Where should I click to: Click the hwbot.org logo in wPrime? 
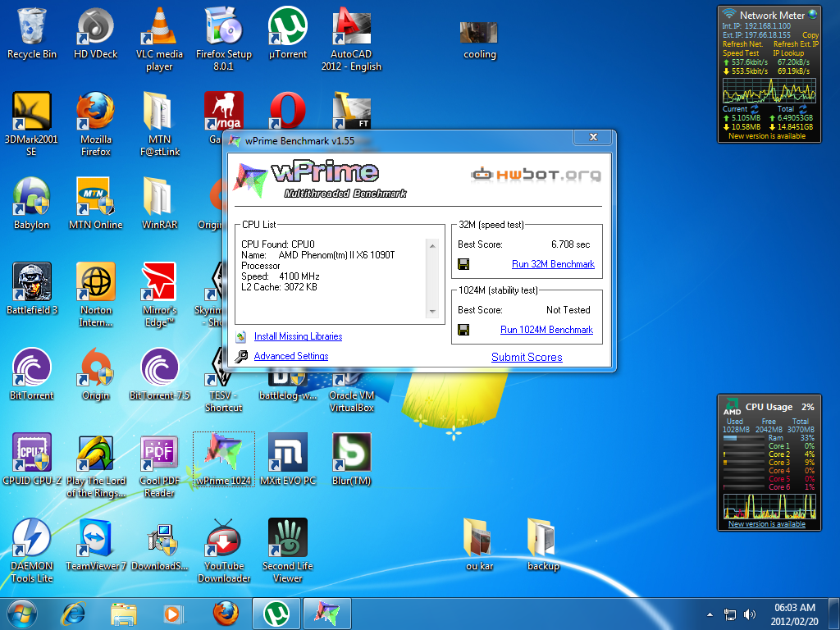pyautogui.click(x=536, y=175)
